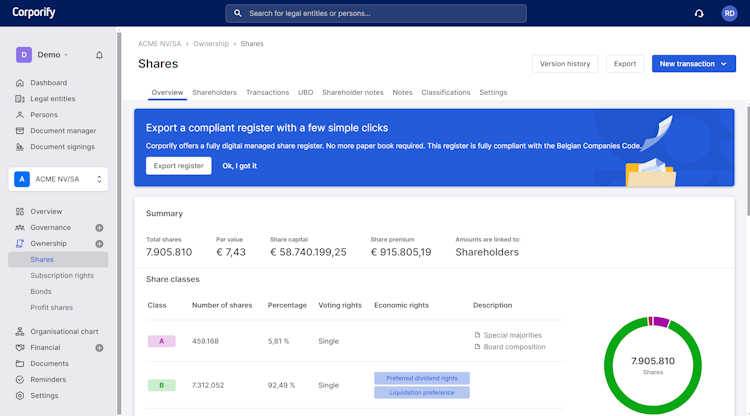Click the RD user avatar
750x416 pixels.
pos(729,13)
